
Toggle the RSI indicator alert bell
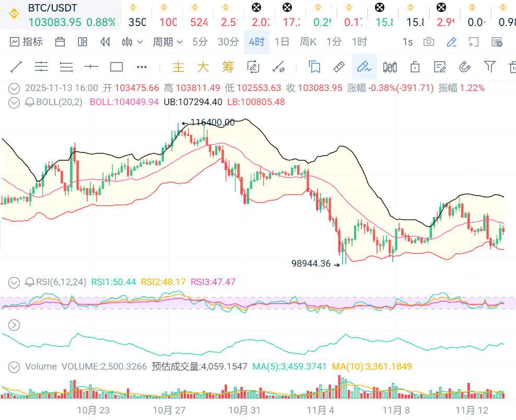(30, 282)
